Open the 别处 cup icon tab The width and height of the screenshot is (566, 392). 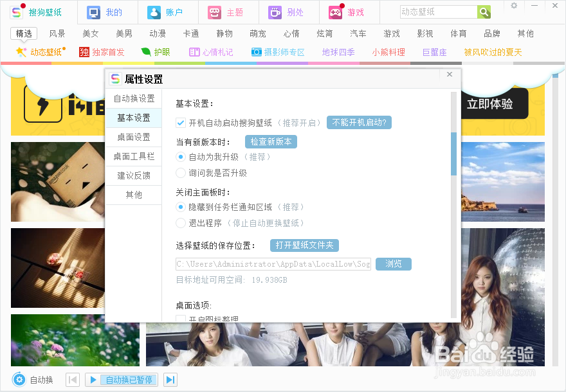pos(275,13)
